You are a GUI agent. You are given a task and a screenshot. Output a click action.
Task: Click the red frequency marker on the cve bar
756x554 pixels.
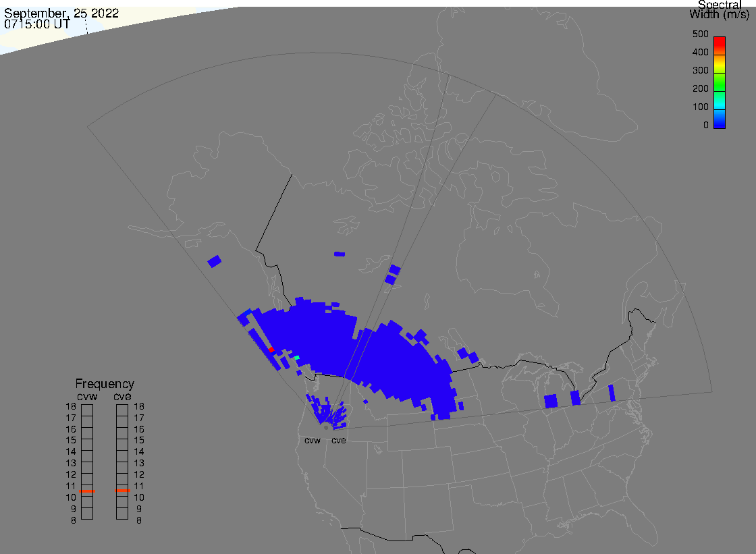click(x=122, y=491)
